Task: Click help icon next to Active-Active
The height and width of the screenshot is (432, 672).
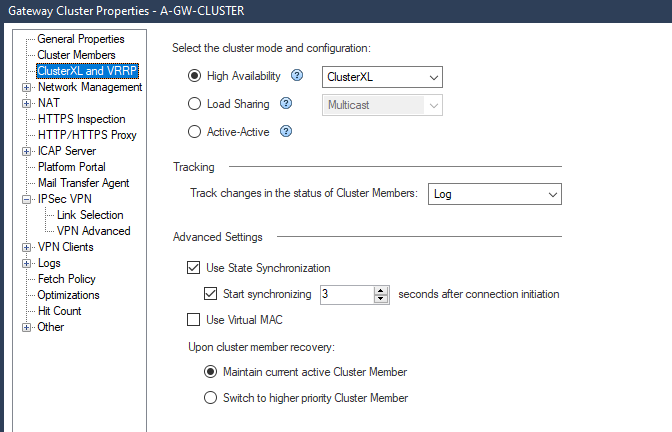Action: click(285, 130)
